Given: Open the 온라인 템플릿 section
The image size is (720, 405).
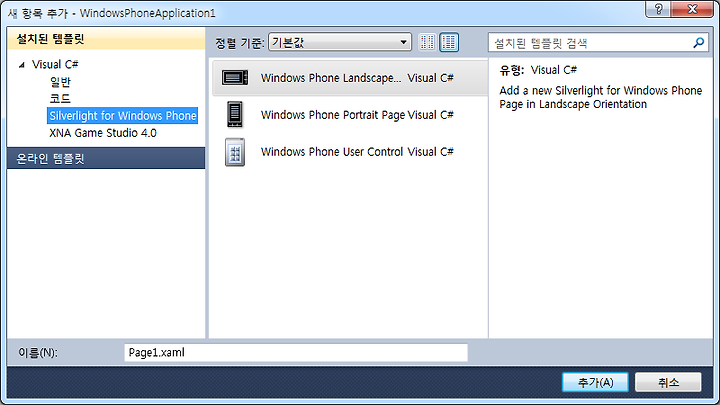Looking at the screenshot, I should click(x=106, y=158).
